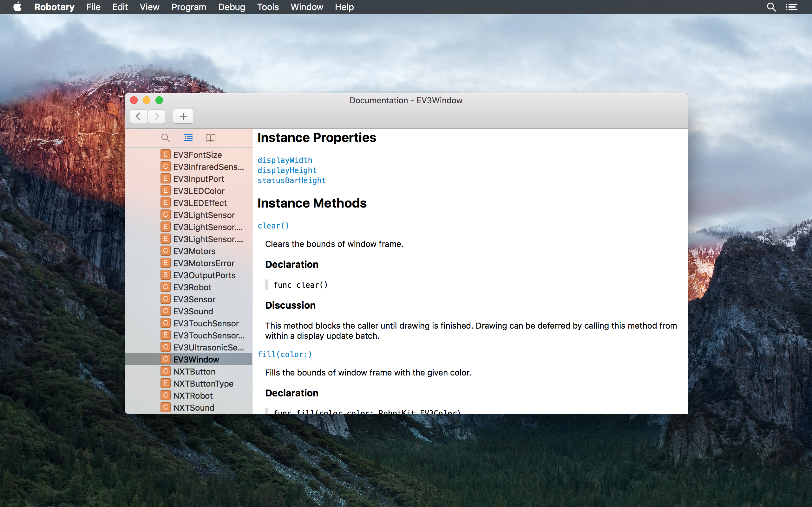812x507 pixels.
Task: Open the book bookmarks icon in sidebar
Action: click(x=210, y=138)
